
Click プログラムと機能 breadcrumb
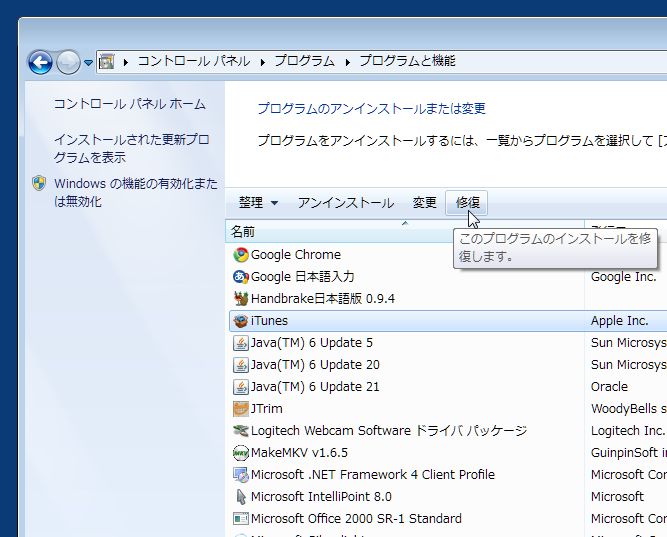click(x=408, y=61)
